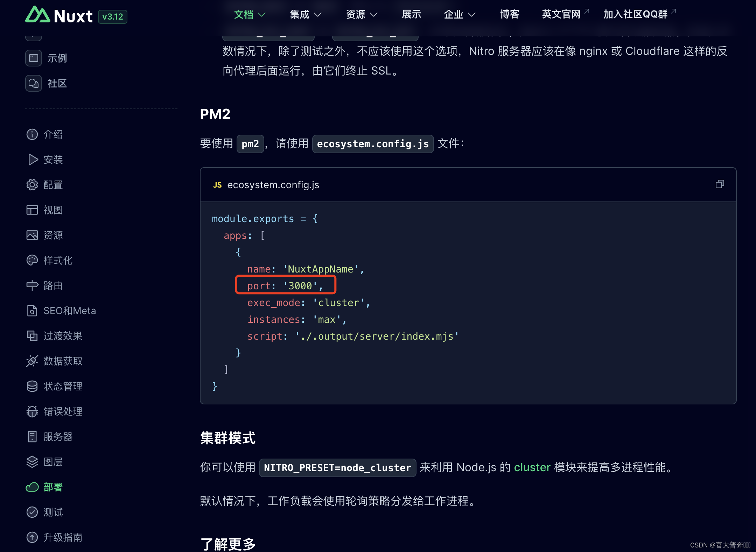Click the 数据获取 plug icon
Image resolution: width=756 pixels, height=552 pixels.
32,361
